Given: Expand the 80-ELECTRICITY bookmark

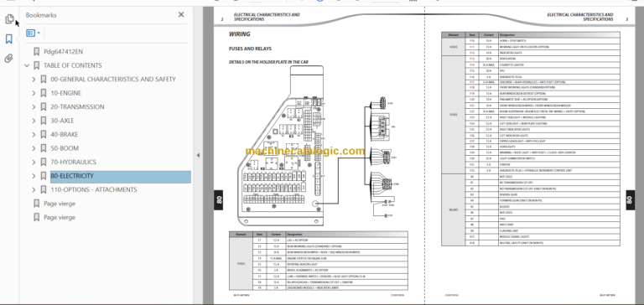Looking at the screenshot, I should [34, 176].
